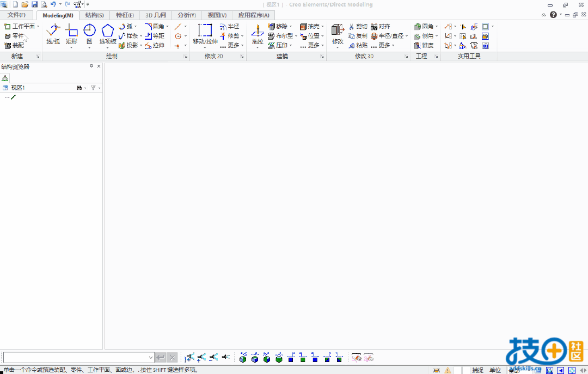The image size is (588, 374).
Task: Click the 工作平面 workplane button
Action: coord(20,26)
